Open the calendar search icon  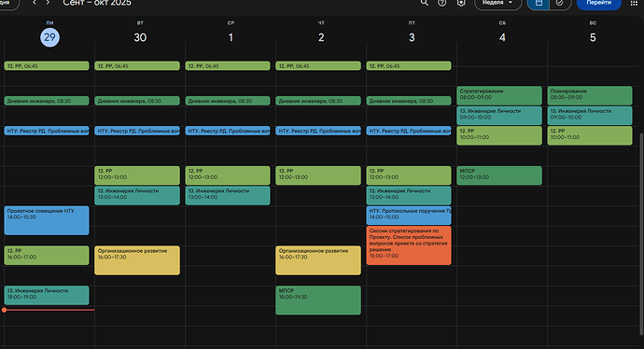[425, 3]
